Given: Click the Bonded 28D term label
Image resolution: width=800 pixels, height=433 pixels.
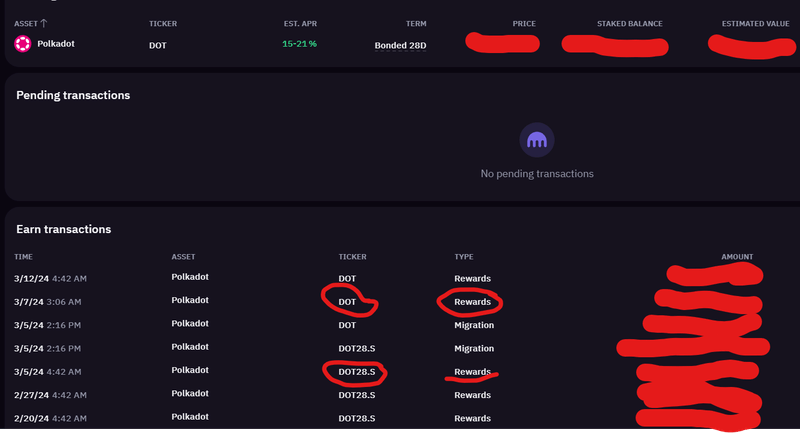Looking at the screenshot, I should [400, 46].
